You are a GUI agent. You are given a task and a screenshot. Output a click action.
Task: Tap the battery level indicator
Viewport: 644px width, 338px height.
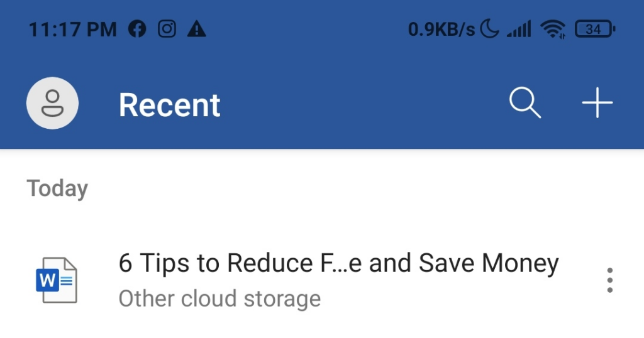(x=594, y=29)
